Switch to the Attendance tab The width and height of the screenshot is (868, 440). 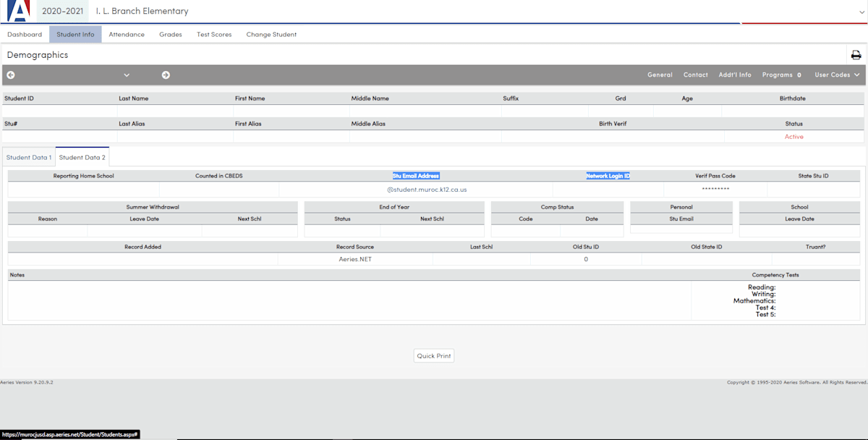(x=127, y=35)
